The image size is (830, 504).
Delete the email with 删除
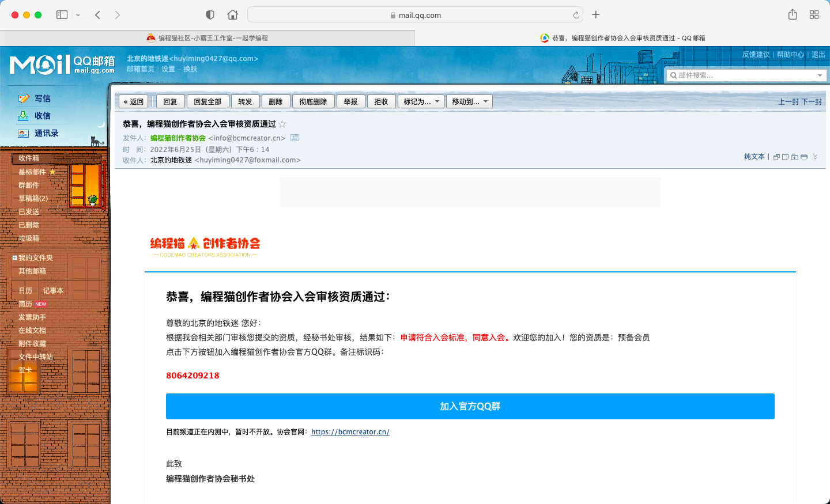click(x=276, y=102)
